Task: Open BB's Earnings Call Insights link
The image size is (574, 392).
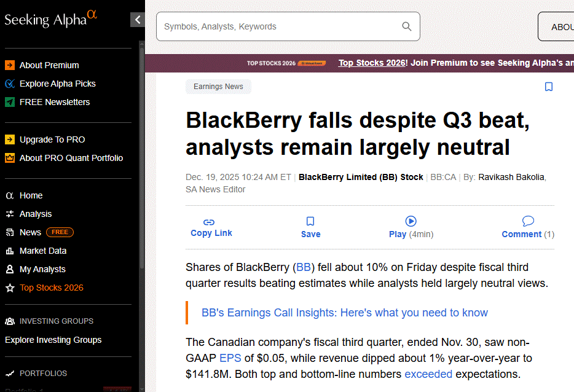Action: (344, 313)
